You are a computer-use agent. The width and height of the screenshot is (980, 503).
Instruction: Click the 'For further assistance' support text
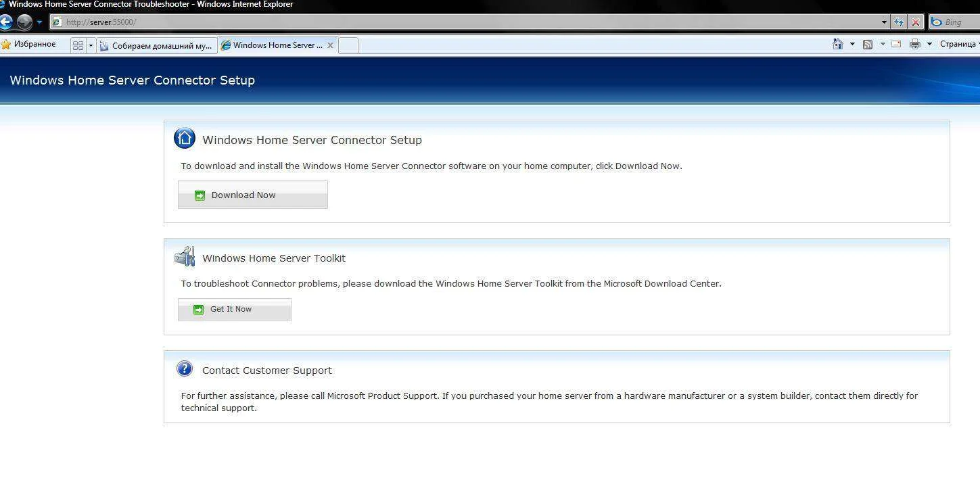coord(549,402)
